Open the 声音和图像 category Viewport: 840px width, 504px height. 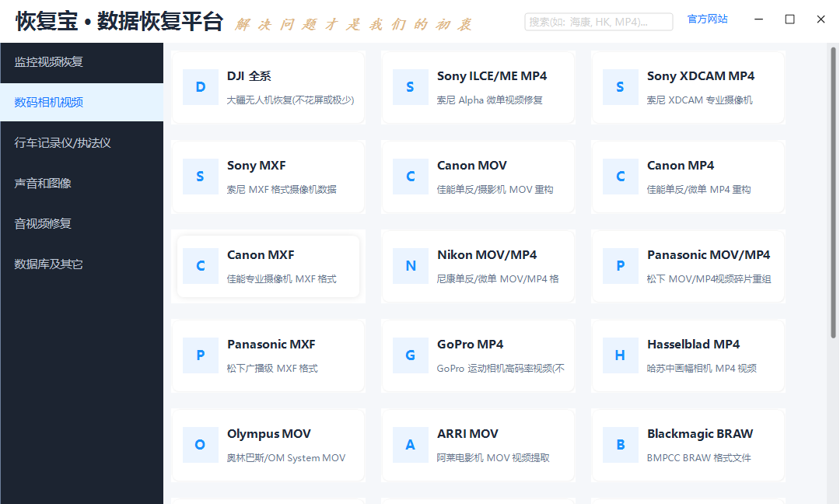[82, 184]
